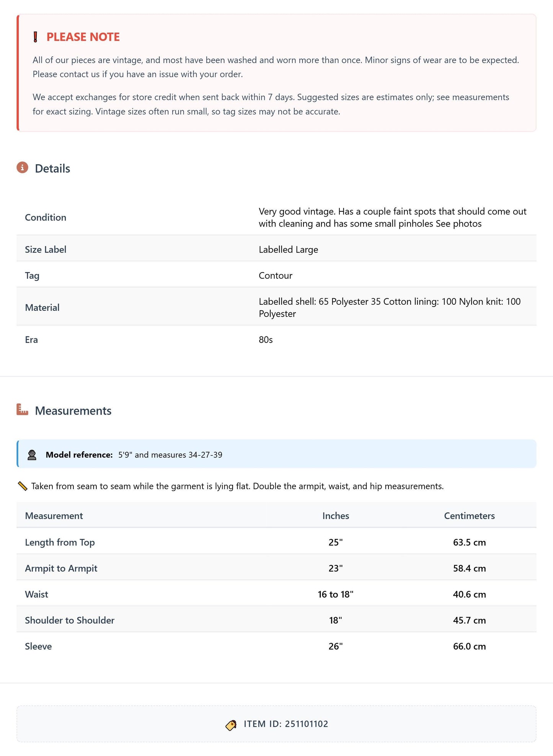Click the Waist 16 to 18" value
This screenshot has width=553, height=756.
coord(336,594)
